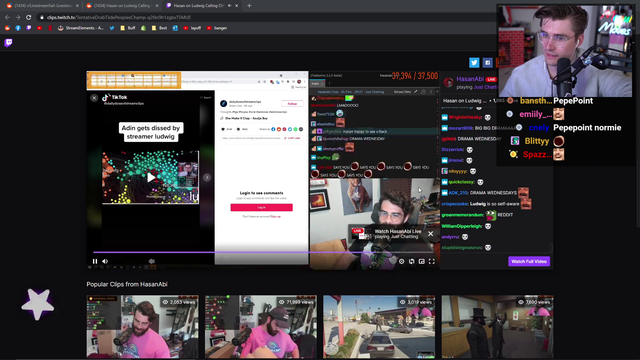This screenshot has width=640, height=360.
Task: Open popular clip with 7,890 views
Action: tap(498, 327)
